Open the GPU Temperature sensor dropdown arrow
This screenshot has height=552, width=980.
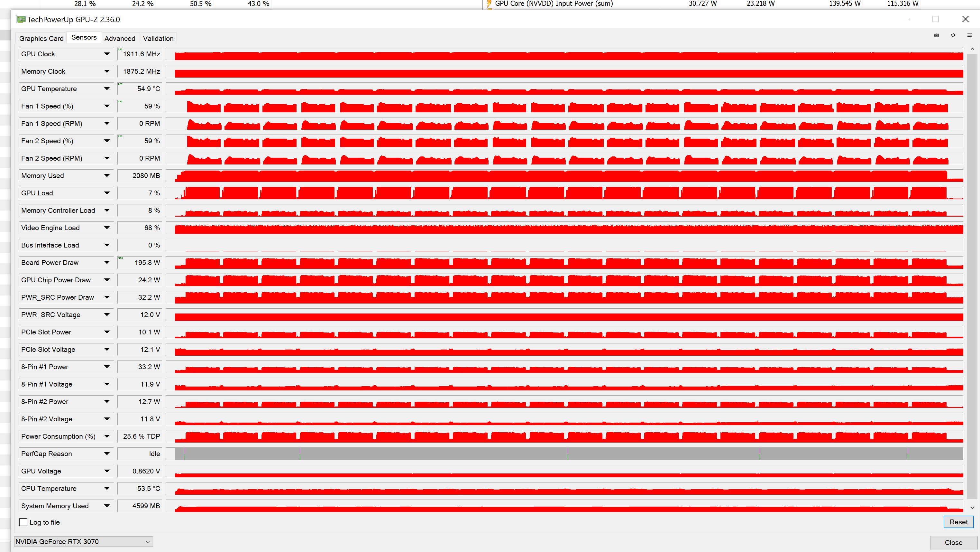(x=107, y=89)
